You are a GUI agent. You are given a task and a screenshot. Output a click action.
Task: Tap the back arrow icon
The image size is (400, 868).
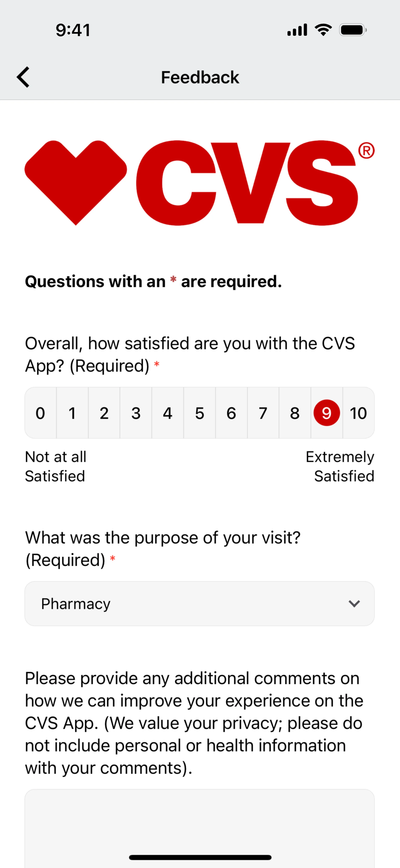click(x=23, y=77)
